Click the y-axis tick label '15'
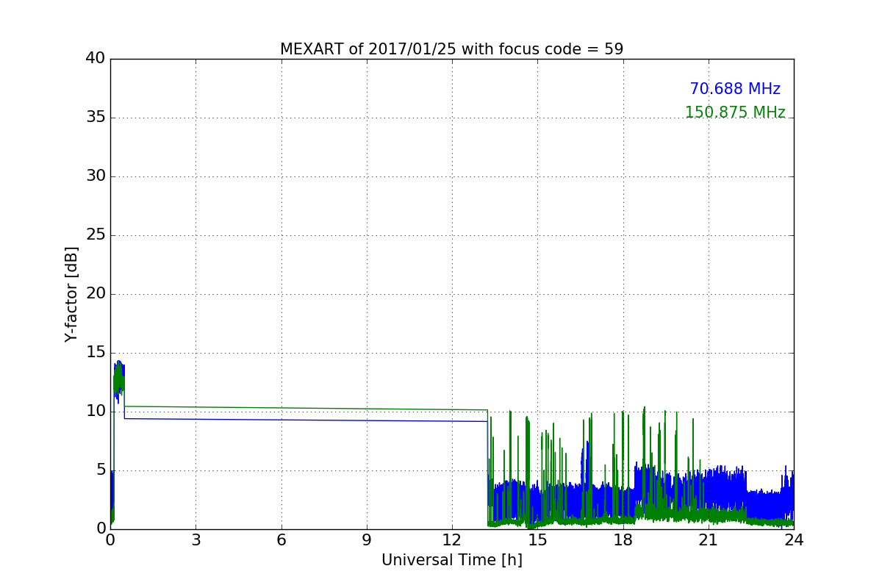Screen dimensions: 882x588 [96, 353]
